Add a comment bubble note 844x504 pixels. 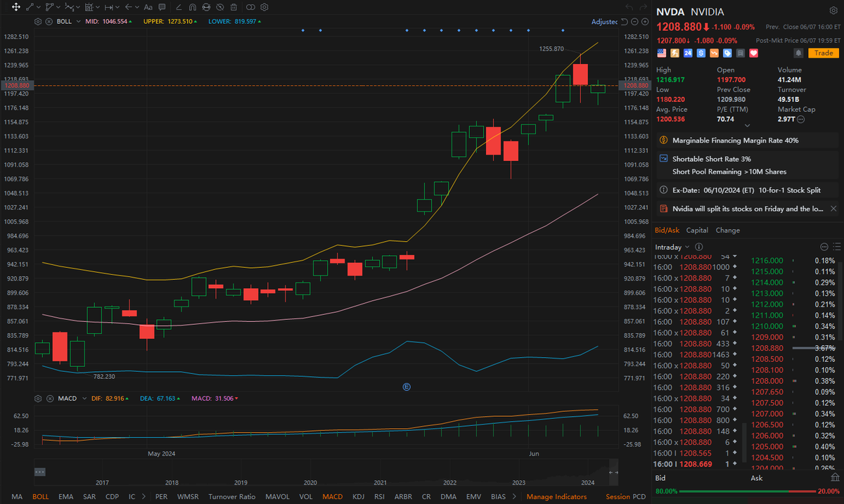tap(162, 7)
